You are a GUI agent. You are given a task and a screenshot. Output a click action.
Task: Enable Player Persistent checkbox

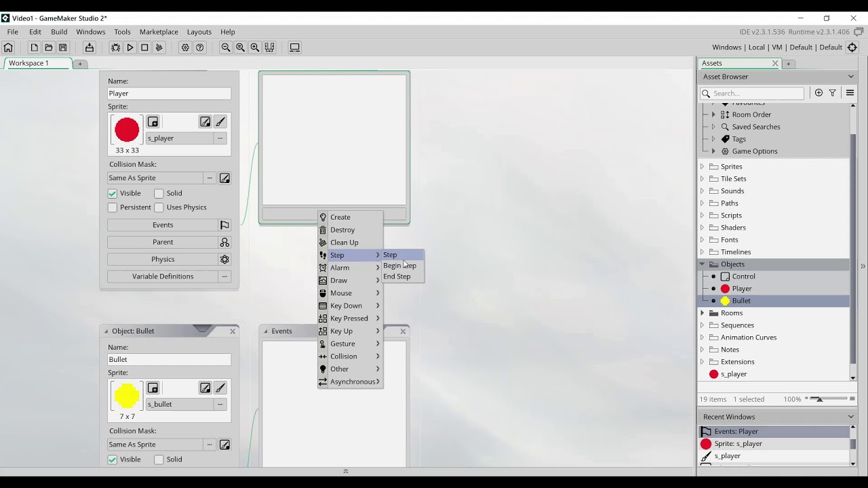coord(113,207)
